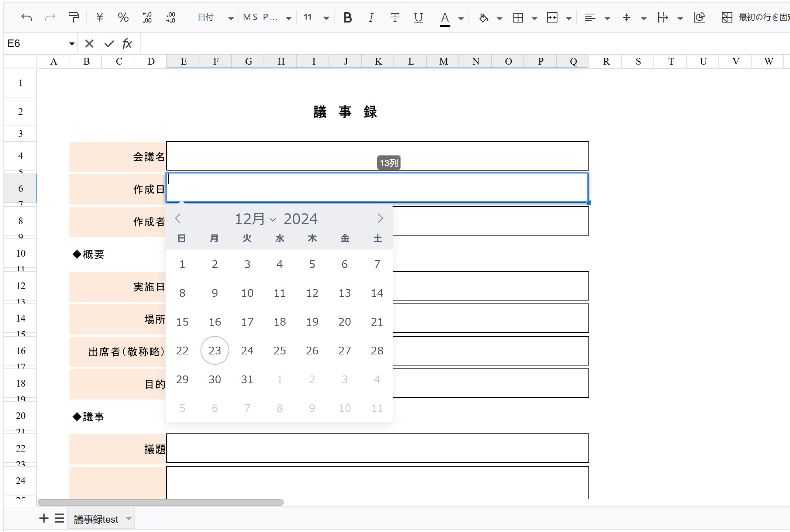Apply yen currency format
Screen dimensions: 790x532
(x=100, y=17)
